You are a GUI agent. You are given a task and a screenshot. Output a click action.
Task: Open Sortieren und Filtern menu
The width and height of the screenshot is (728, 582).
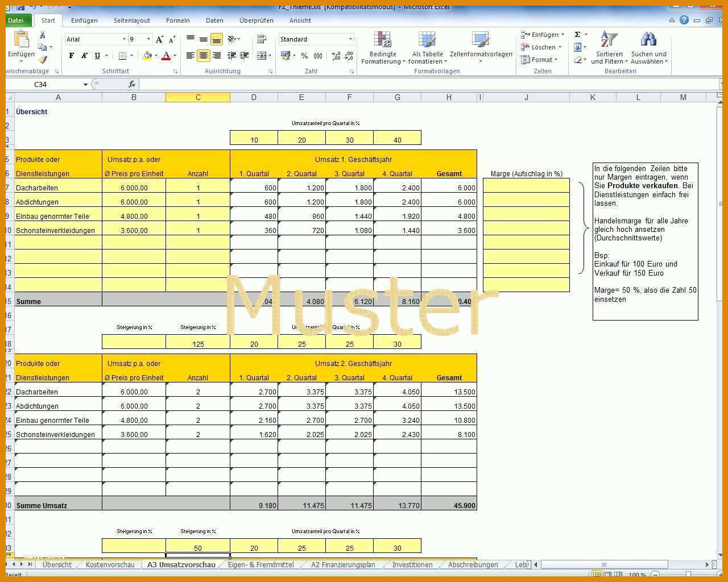tap(609, 48)
